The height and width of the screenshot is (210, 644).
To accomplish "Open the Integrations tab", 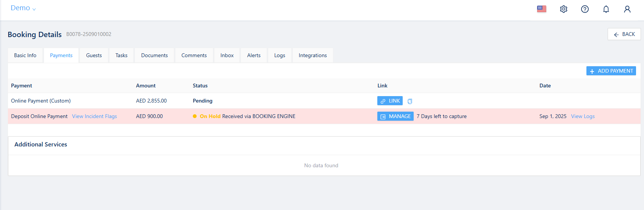I will pyautogui.click(x=313, y=55).
